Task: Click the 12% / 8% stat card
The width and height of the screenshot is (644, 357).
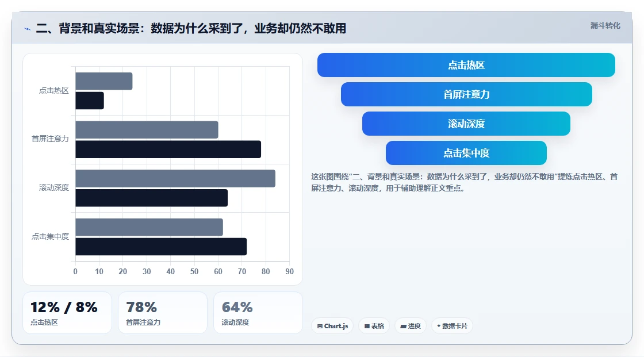Action: coord(67,313)
